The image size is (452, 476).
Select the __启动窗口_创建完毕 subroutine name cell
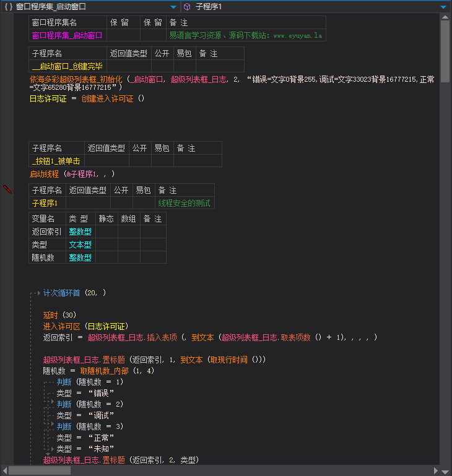pos(68,66)
